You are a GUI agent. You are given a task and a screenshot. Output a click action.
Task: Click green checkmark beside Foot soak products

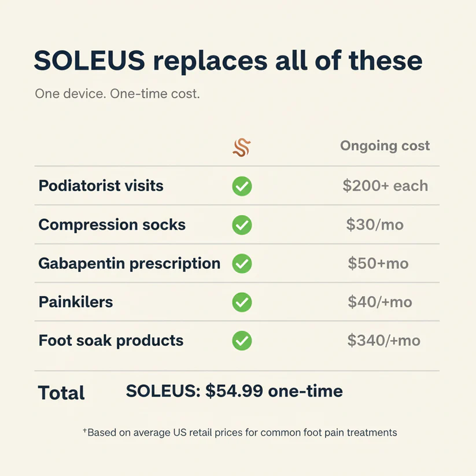242,341
